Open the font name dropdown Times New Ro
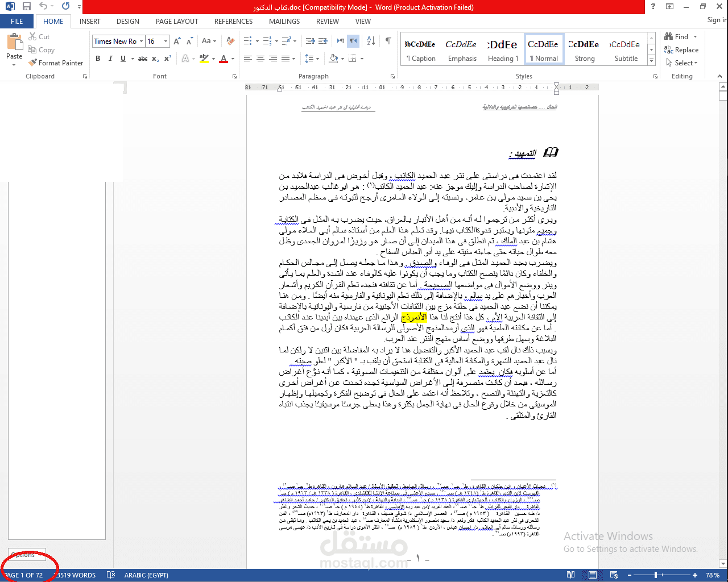Viewport: 728px width, 582px height. click(x=141, y=41)
